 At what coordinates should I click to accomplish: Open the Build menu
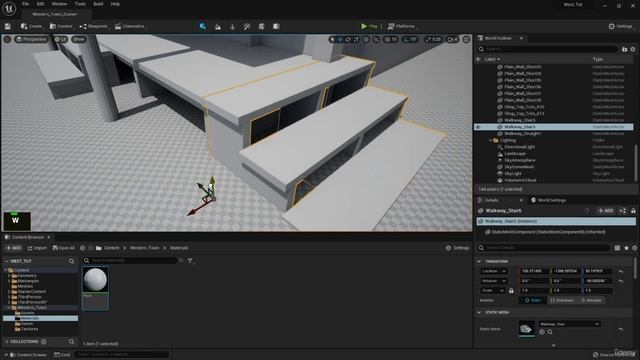(98, 4)
